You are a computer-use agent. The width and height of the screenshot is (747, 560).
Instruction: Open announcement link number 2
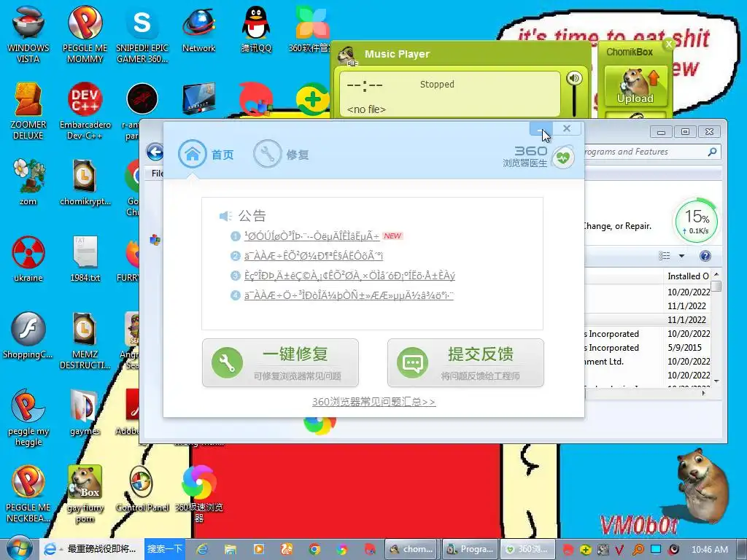point(314,256)
